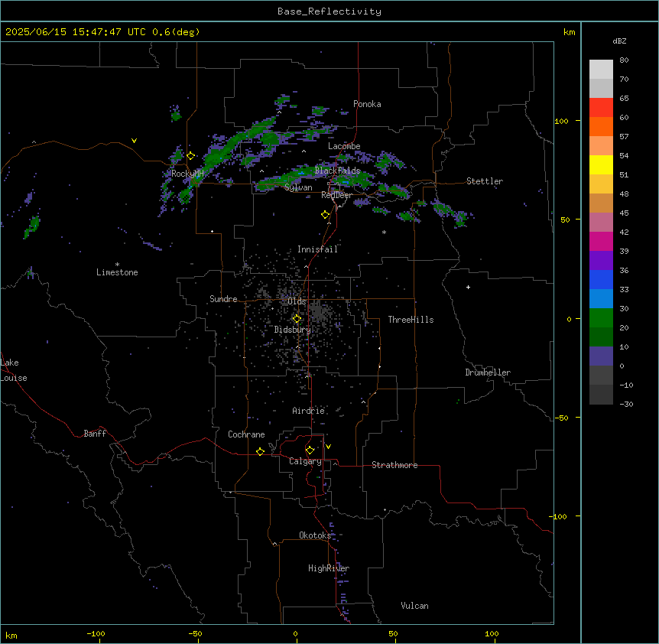Click the ThreeHills label
This screenshot has width=659, height=644.
[x=411, y=320]
